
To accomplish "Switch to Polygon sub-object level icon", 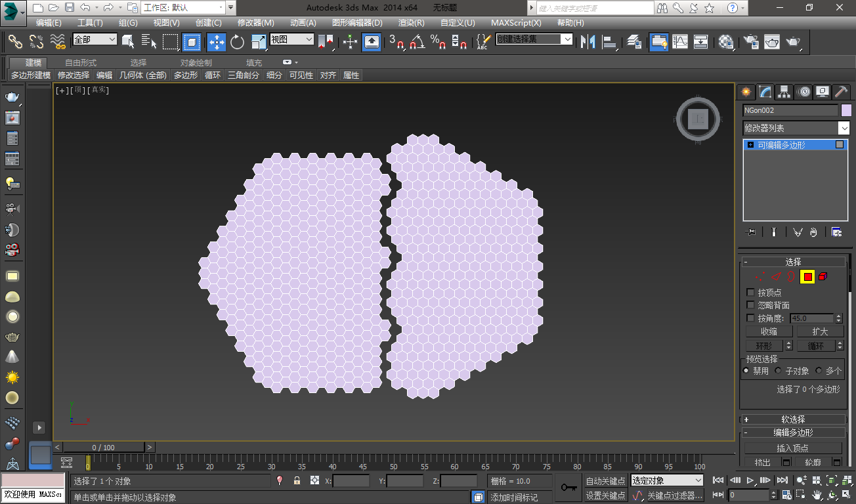I will [807, 277].
